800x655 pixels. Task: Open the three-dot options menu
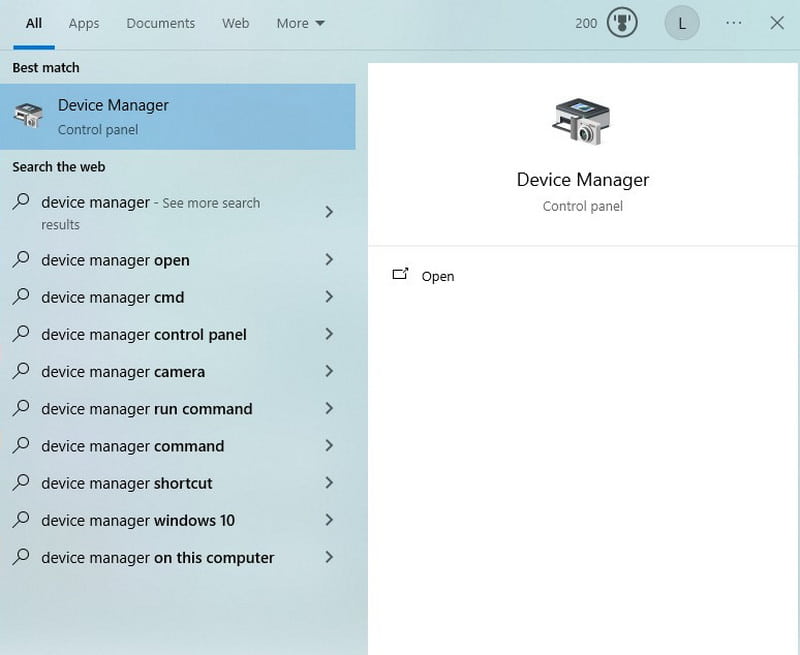734,23
